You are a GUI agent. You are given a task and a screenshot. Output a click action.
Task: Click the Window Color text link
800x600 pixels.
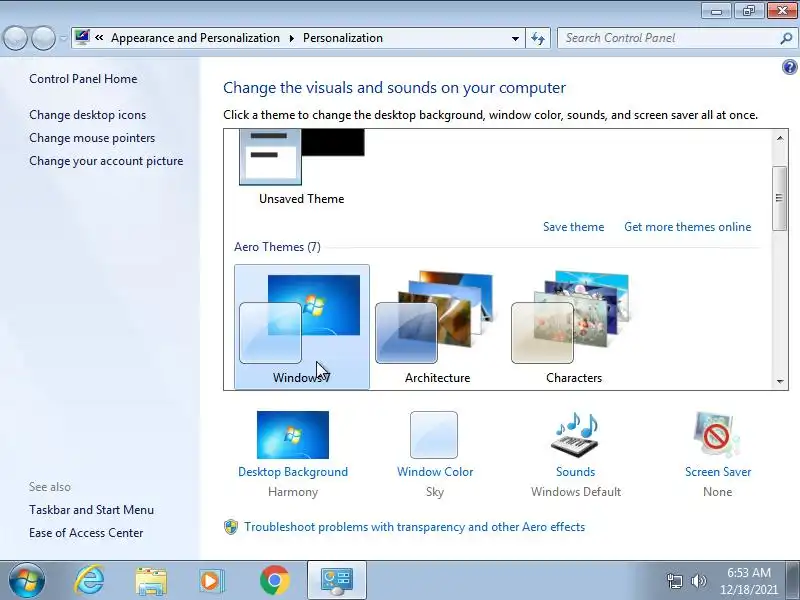pyautogui.click(x=435, y=472)
